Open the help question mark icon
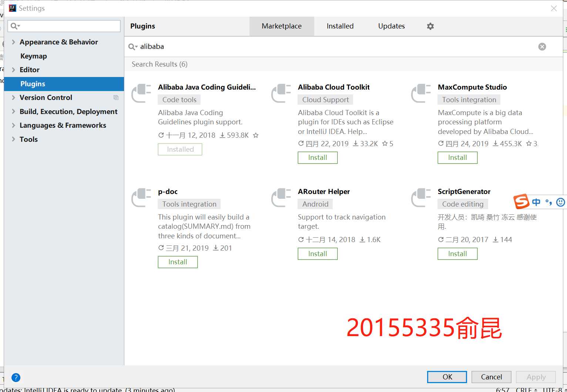567x392 pixels. coord(16,377)
